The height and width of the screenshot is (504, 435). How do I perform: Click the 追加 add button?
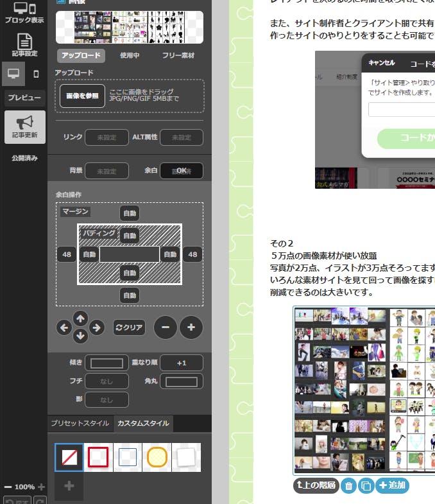point(392,485)
